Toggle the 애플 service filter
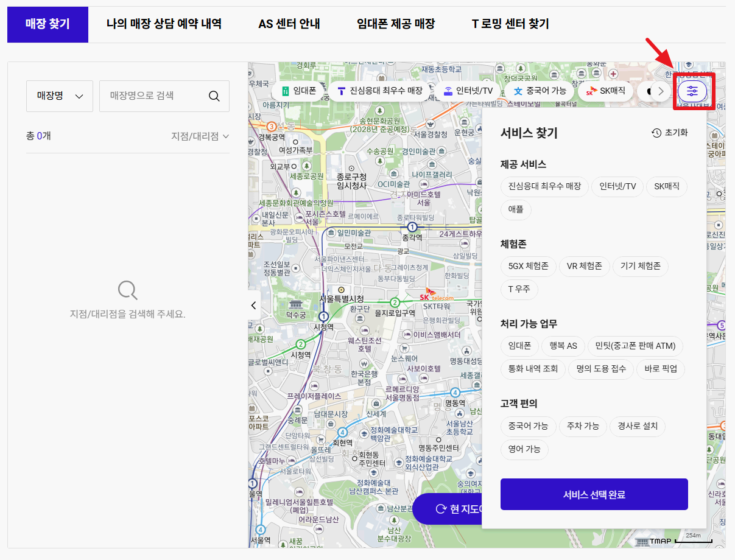 pos(516,210)
